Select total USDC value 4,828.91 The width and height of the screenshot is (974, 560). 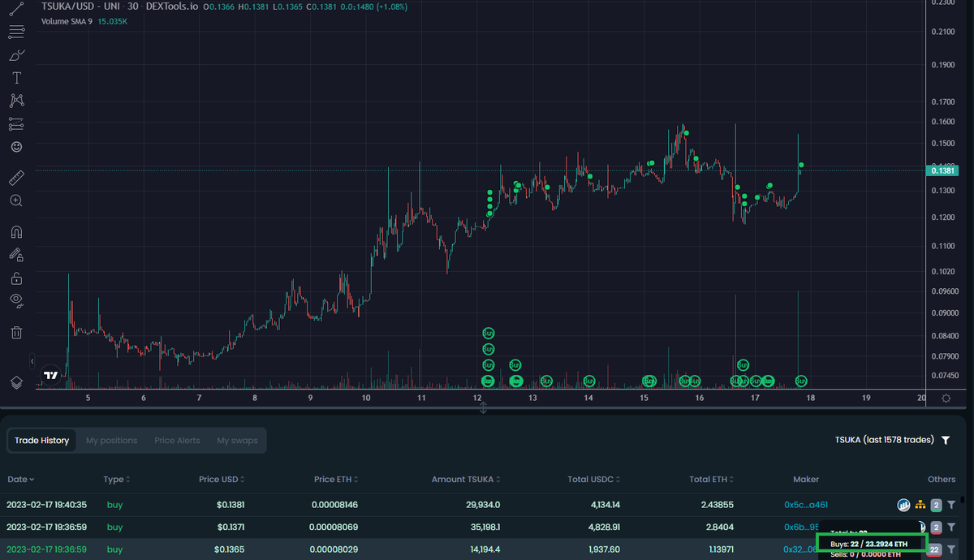point(603,528)
